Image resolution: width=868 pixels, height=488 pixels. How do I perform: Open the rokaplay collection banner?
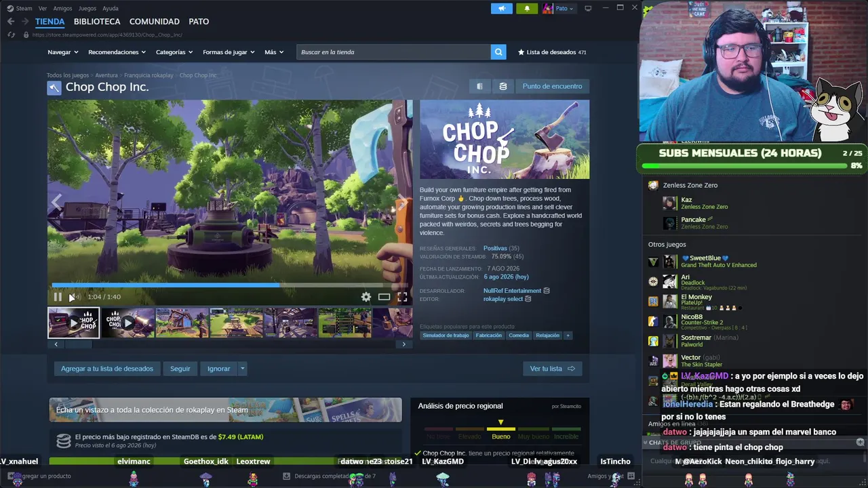point(225,410)
